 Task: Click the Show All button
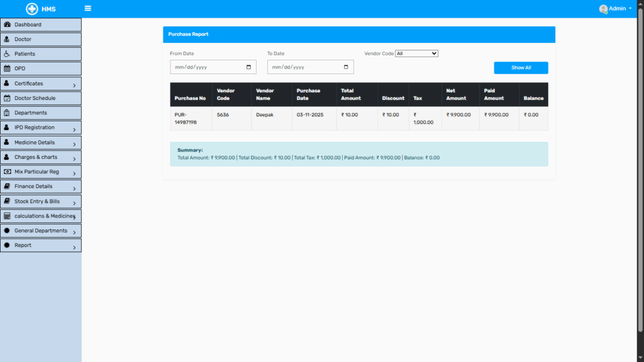pyautogui.click(x=521, y=68)
